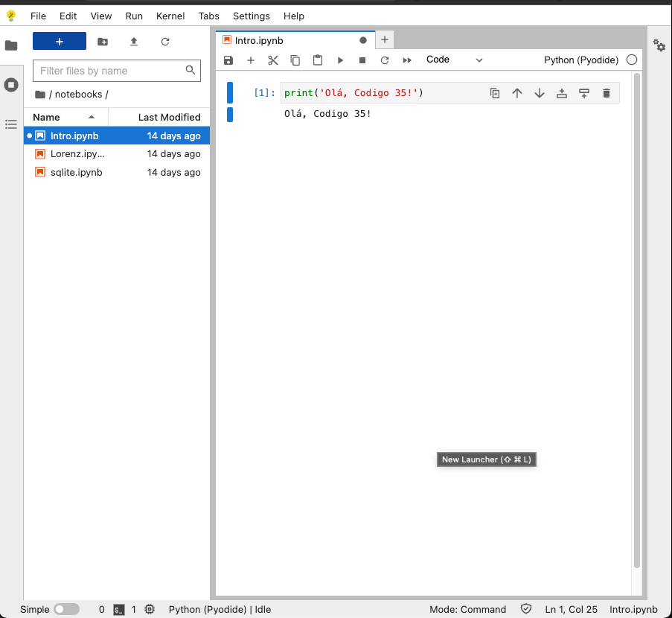Upload files with the upload icon
The image size is (672, 618).
pos(134,42)
